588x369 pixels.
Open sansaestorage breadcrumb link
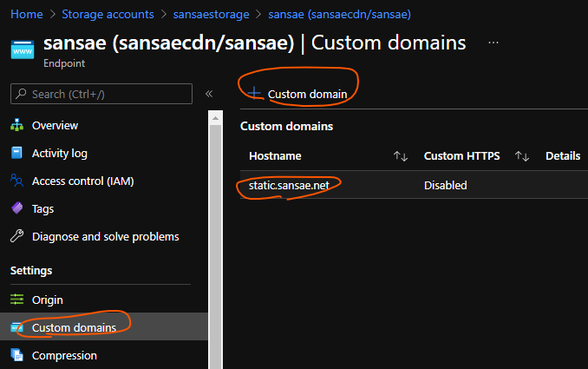pyautogui.click(x=209, y=15)
